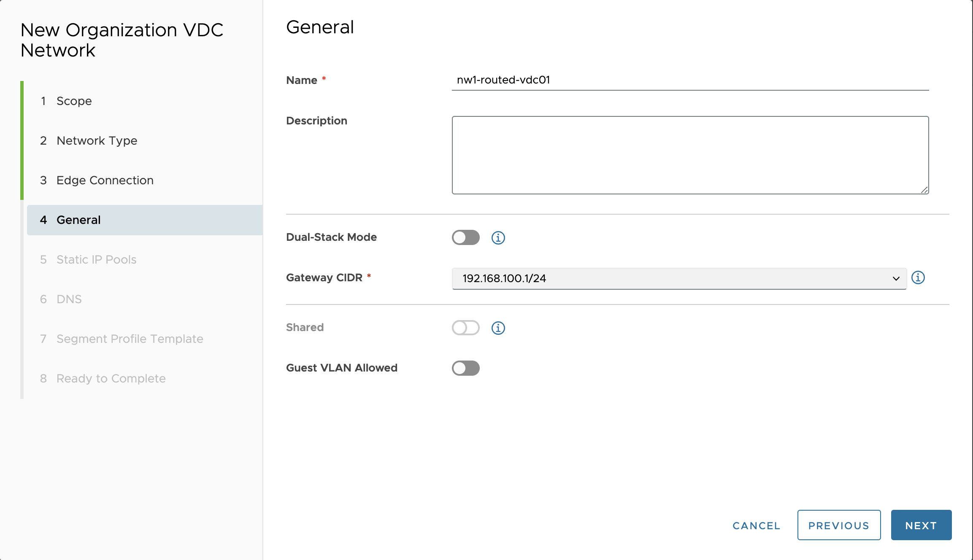Select Segment Profile Template step
This screenshot has width=973, height=560.
130,339
